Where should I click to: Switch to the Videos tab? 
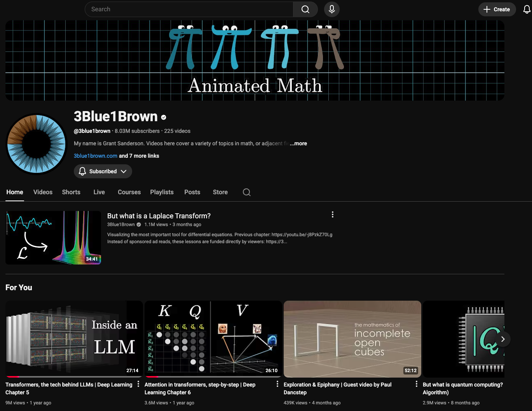point(43,192)
